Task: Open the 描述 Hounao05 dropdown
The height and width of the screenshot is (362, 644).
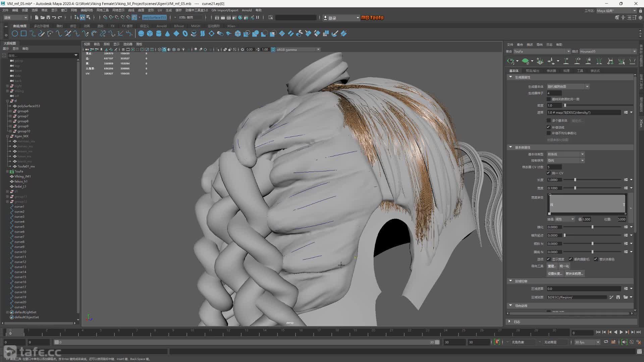Action: [608, 51]
